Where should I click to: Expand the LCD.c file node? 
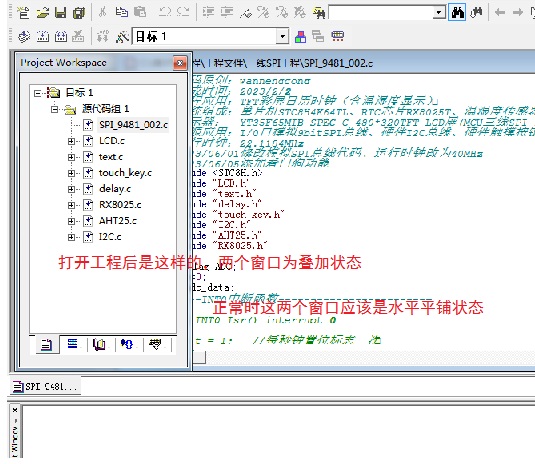(x=71, y=141)
